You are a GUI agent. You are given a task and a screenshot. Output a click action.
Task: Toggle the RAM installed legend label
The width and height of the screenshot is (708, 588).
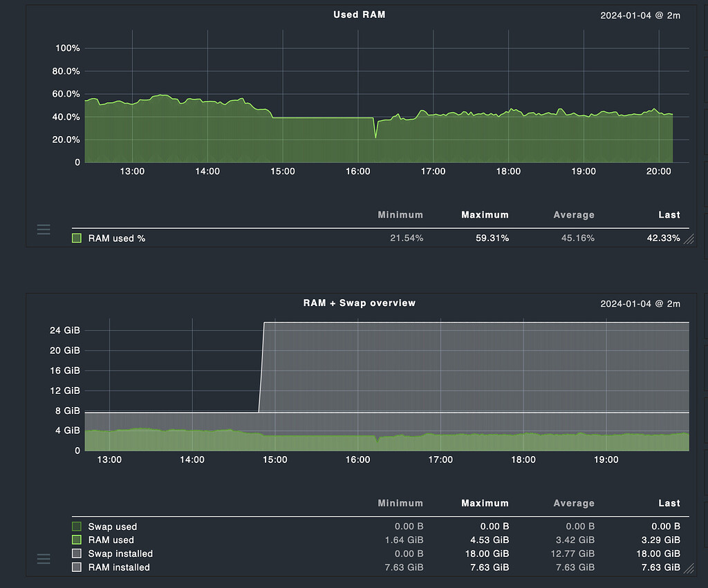click(x=119, y=567)
